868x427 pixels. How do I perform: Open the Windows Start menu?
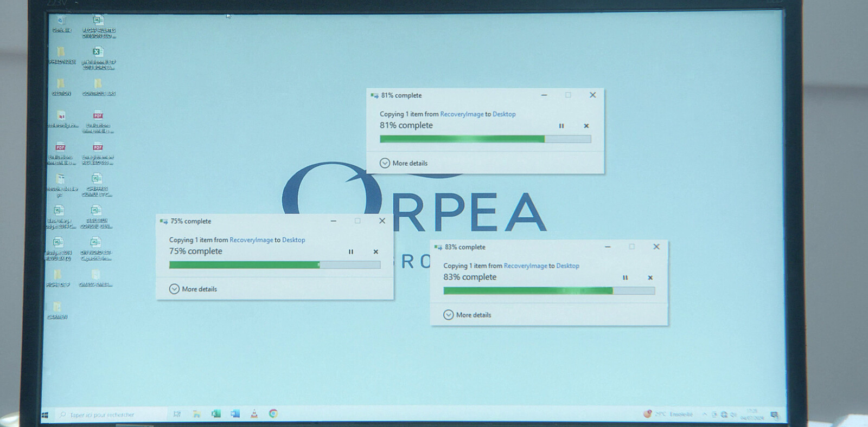pos(45,415)
